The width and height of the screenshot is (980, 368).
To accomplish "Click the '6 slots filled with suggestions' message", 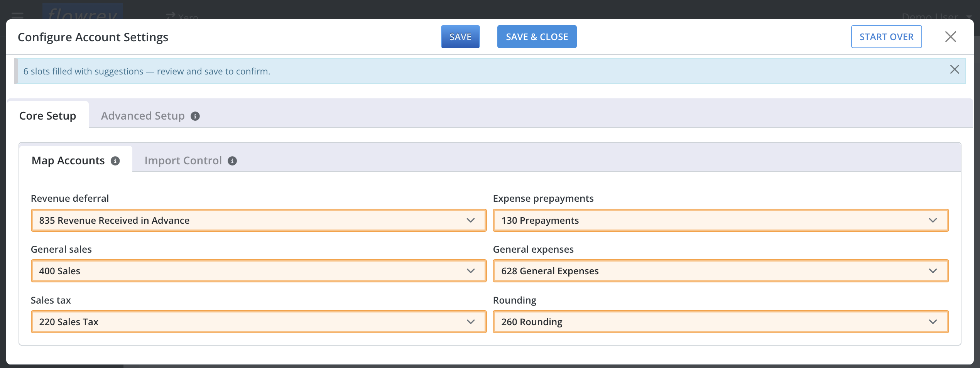I will click(147, 71).
